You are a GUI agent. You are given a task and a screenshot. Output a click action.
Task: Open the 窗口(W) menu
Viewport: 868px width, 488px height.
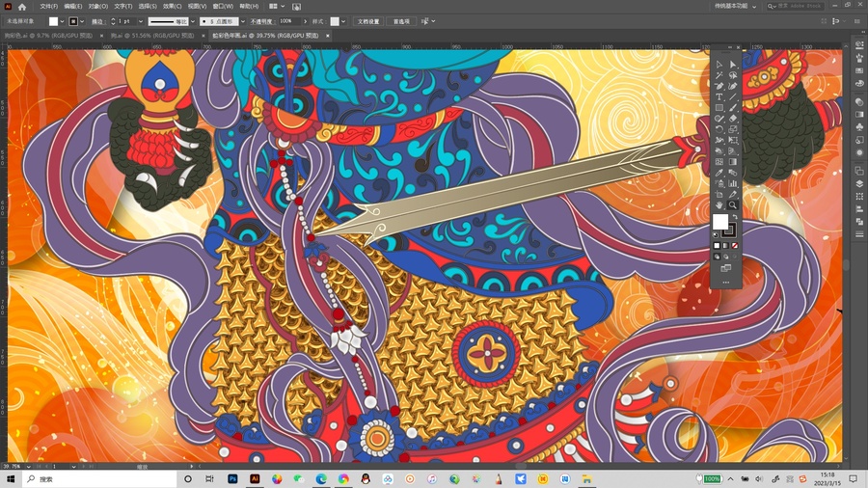tap(223, 6)
